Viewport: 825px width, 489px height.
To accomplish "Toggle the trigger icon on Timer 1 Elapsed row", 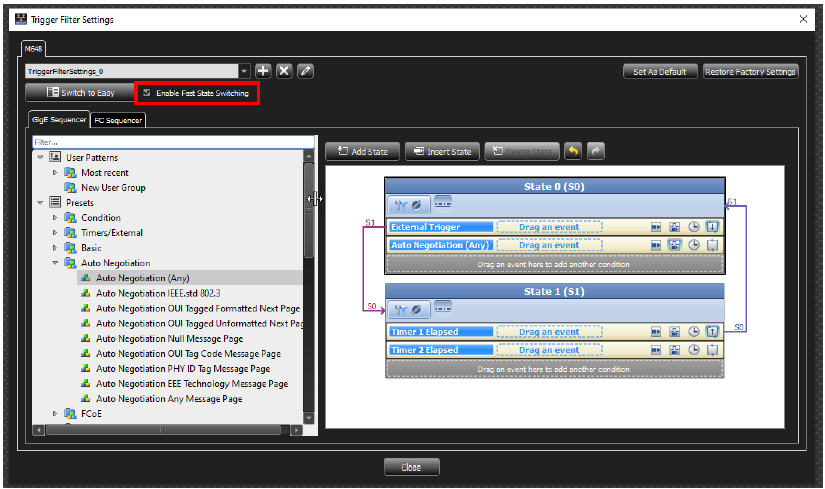I will pos(712,332).
